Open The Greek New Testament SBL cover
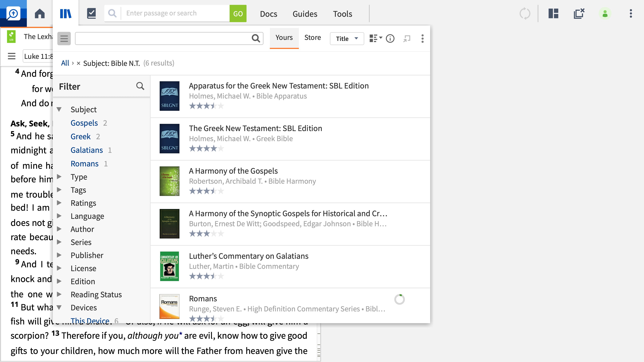Viewport: 644px width, 362px height. tap(170, 138)
